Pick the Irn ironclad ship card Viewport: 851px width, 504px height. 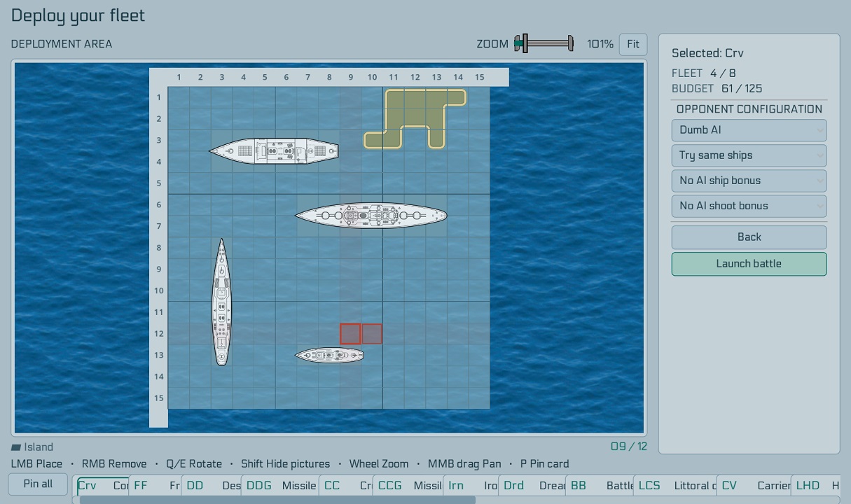click(471, 485)
